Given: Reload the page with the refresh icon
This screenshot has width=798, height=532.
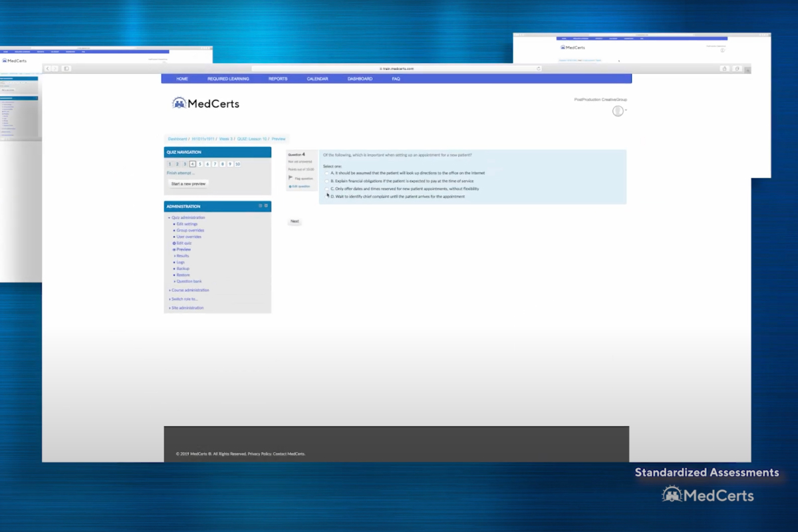Looking at the screenshot, I should click(538, 68).
